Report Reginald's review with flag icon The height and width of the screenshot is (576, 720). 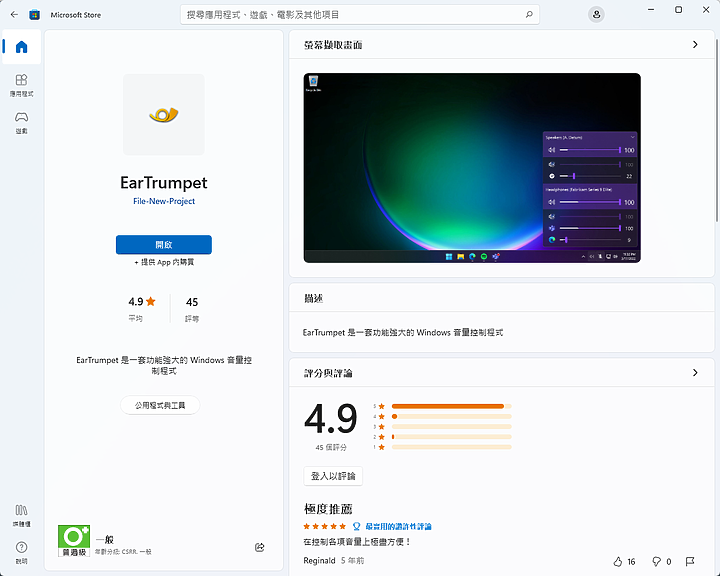tap(690, 561)
